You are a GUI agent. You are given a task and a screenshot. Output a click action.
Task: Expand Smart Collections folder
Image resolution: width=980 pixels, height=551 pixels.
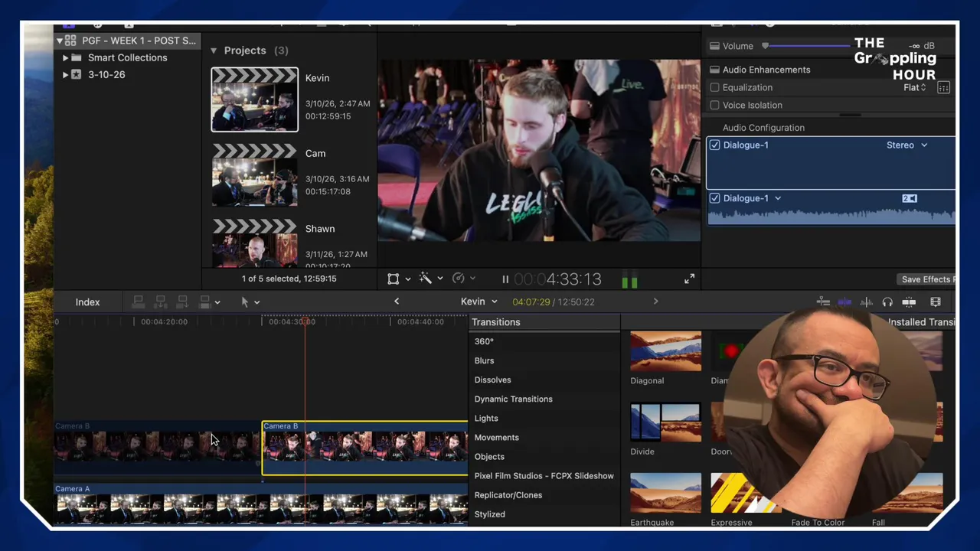[65, 57]
